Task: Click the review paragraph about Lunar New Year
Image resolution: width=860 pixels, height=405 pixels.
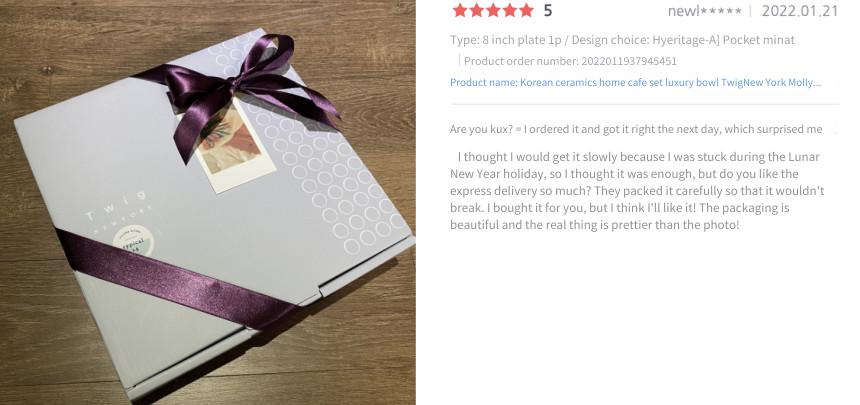Action: [637, 191]
